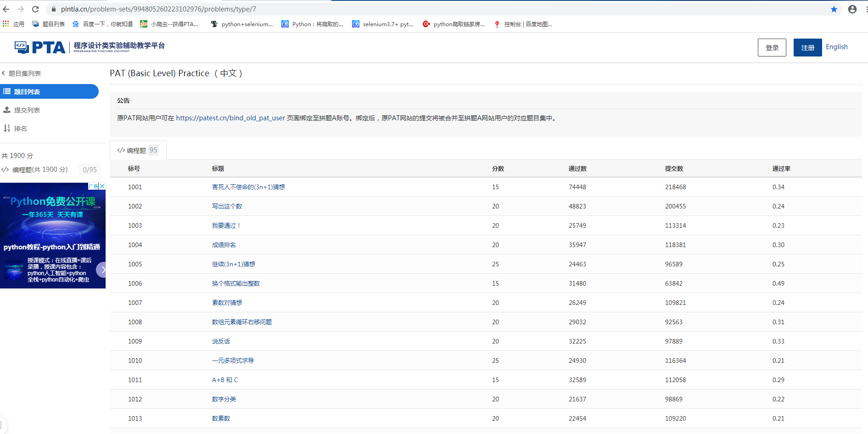Open 排名 via the ranking icon
Screen dimensions: 868x434
click(x=7, y=128)
